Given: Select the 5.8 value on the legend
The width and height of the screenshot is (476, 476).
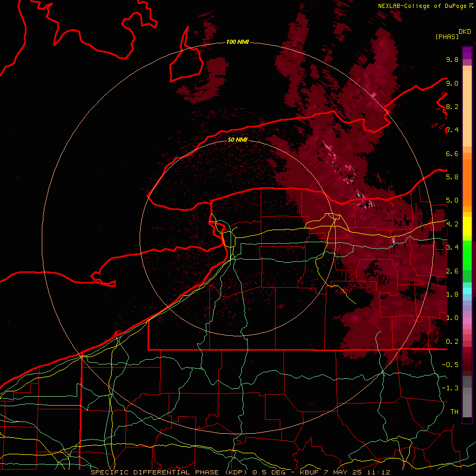Looking at the screenshot, I should tap(452, 177).
